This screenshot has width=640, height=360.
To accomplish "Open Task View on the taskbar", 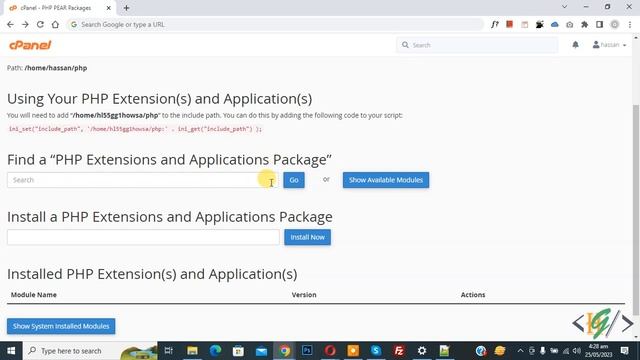I will [169, 351].
